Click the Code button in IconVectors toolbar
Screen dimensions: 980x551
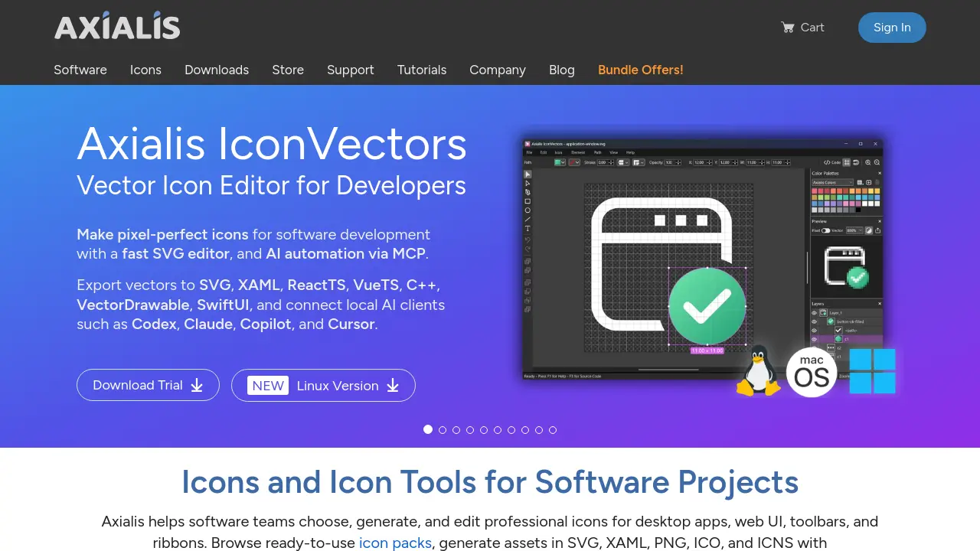tap(832, 162)
